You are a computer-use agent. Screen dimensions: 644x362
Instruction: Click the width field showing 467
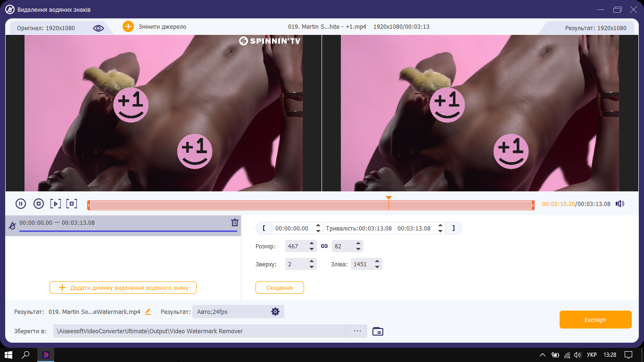[296, 246]
